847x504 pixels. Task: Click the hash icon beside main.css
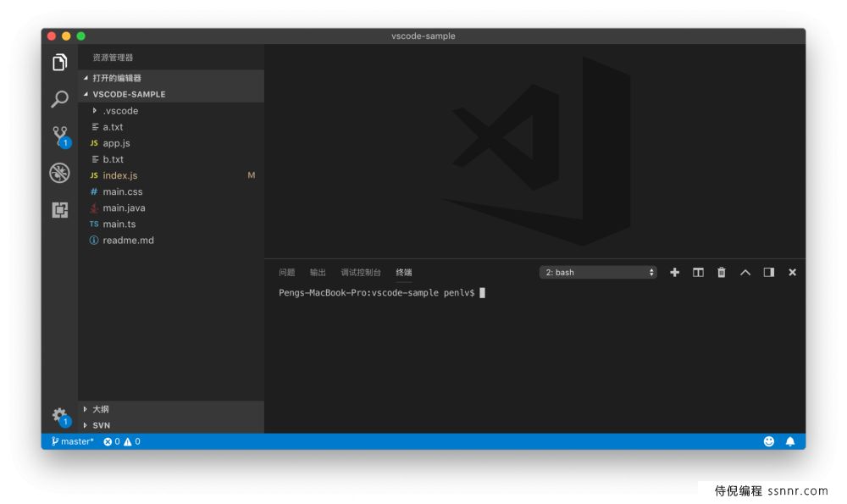(x=94, y=191)
